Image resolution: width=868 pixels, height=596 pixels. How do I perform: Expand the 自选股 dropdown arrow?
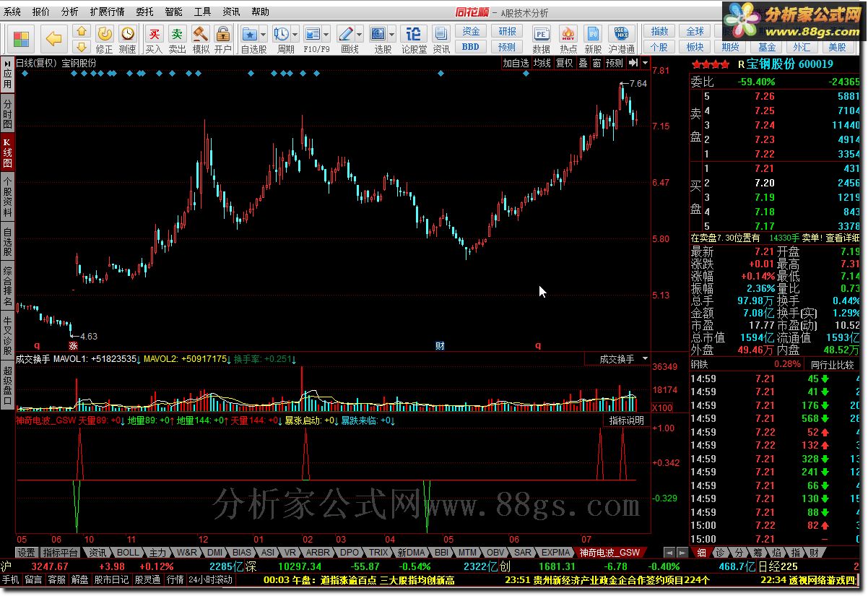click(x=264, y=34)
